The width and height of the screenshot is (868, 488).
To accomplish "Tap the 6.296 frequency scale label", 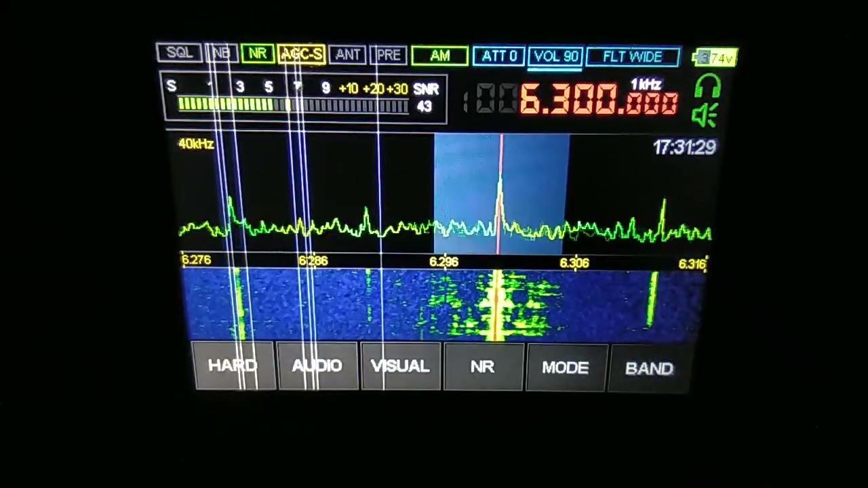I will click(x=443, y=262).
